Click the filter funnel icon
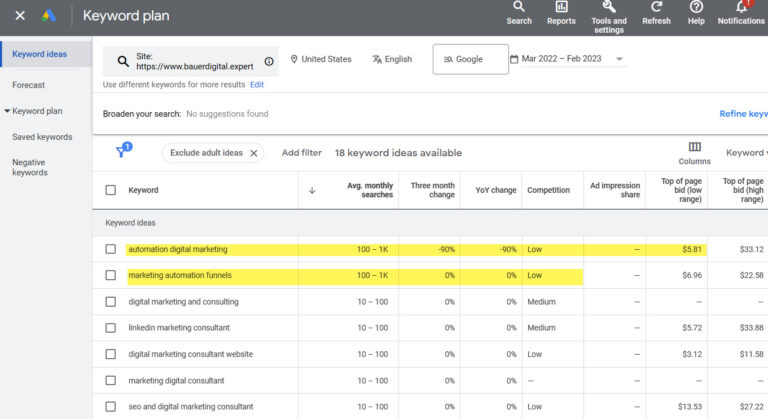 click(x=121, y=152)
